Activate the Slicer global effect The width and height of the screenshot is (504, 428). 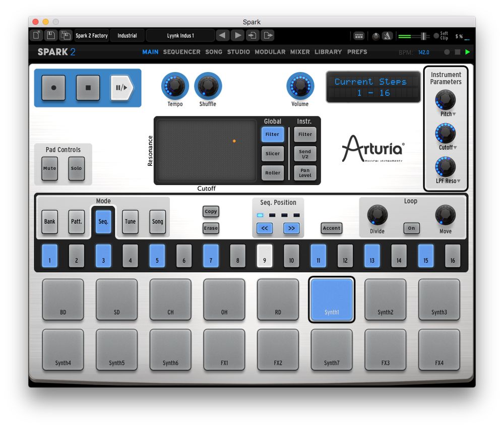(272, 154)
